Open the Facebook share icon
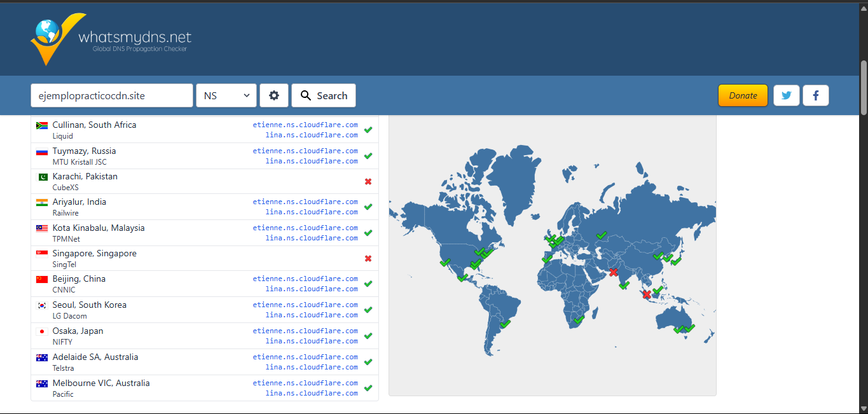The image size is (868, 414). [816, 95]
